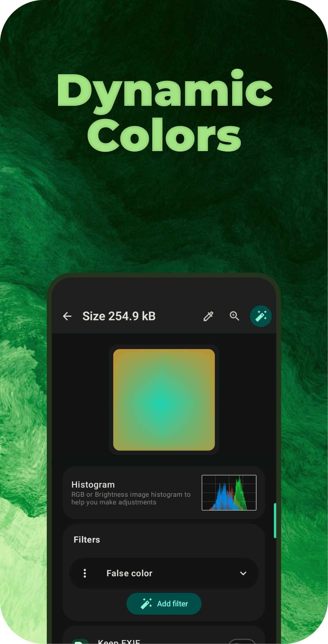This screenshot has height=644, width=328.
Task: Open the Histogram card
Action: [164, 493]
